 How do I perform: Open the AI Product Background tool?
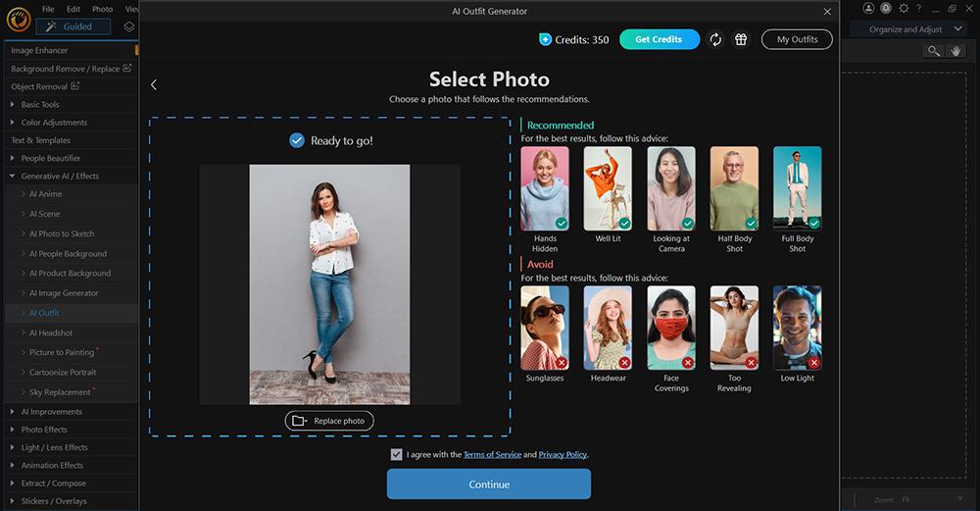(72, 274)
